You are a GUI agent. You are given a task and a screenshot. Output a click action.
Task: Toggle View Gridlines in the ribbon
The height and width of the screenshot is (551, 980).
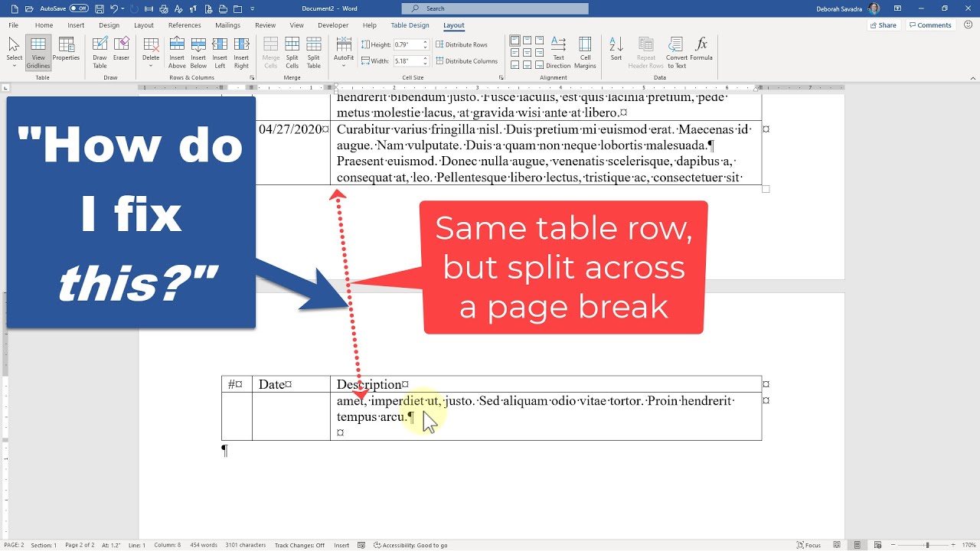click(38, 53)
